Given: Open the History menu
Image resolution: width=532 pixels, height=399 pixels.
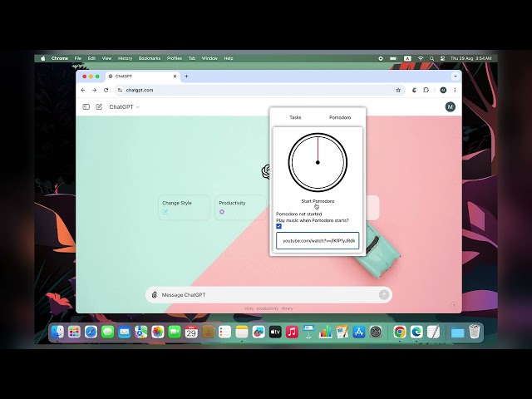Looking at the screenshot, I should point(125,58).
